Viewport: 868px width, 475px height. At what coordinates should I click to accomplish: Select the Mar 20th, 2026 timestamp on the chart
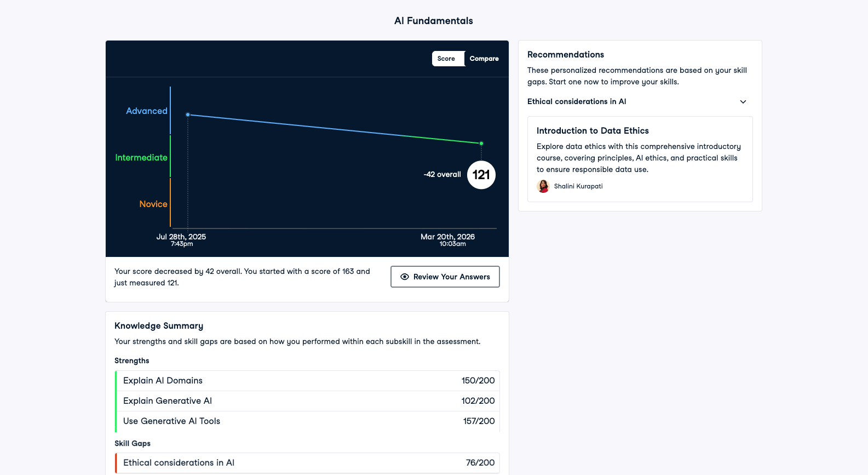tap(447, 237)
